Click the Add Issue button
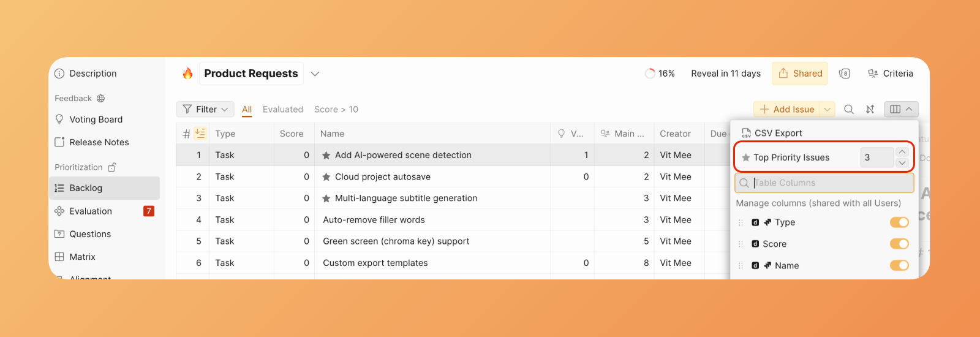This screenshot has width=980, height=337. click(787, 109)
